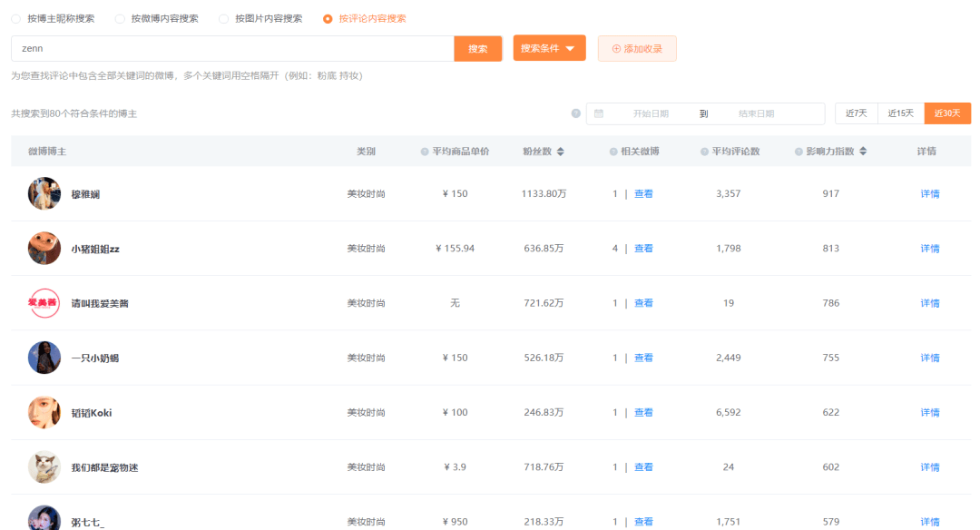Switch to 近15天 time range
The width and height of the screenshot is (980, 530).
(x=900, y=113)
